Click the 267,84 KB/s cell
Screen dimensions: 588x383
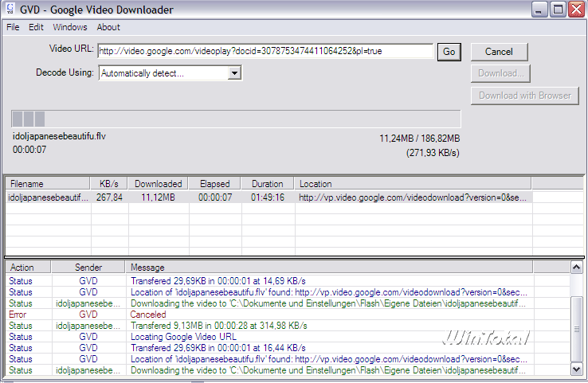click(x=109, y=197)
